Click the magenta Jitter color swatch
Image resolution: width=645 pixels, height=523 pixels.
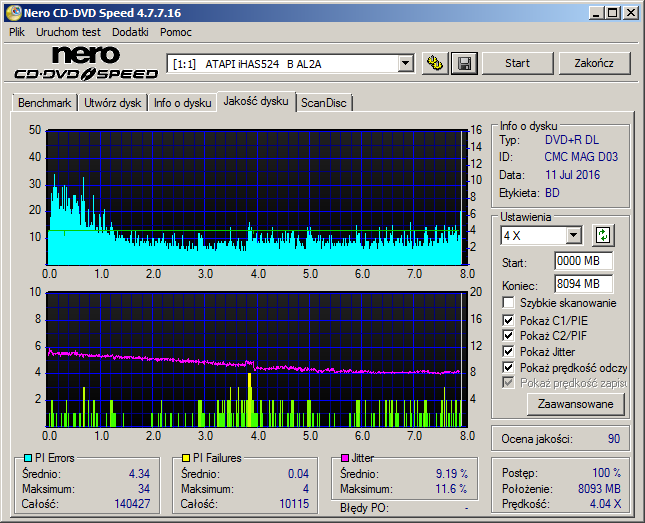(345, 458)
